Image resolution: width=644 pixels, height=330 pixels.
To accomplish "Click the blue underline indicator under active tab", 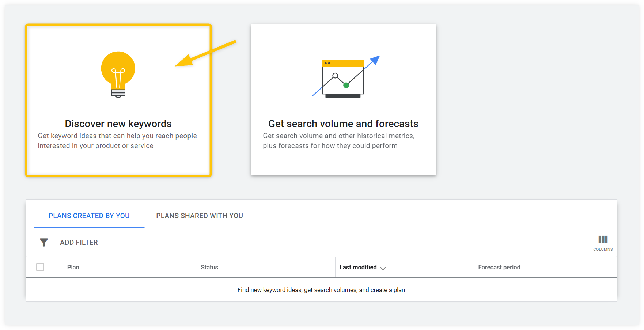I will coord(89,227).
